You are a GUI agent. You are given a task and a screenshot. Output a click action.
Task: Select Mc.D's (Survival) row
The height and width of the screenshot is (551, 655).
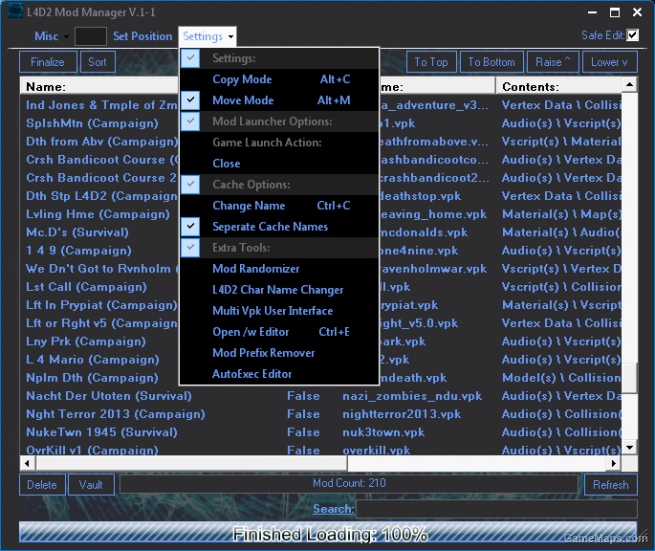pos(77,232)
